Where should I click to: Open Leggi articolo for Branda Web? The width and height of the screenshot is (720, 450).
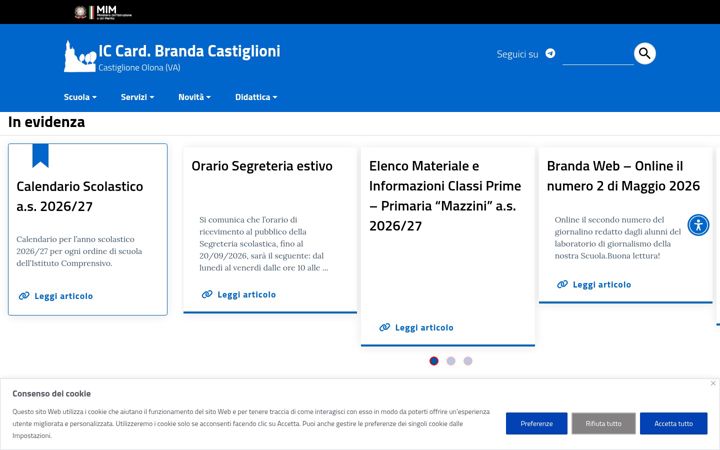(602, 285)
